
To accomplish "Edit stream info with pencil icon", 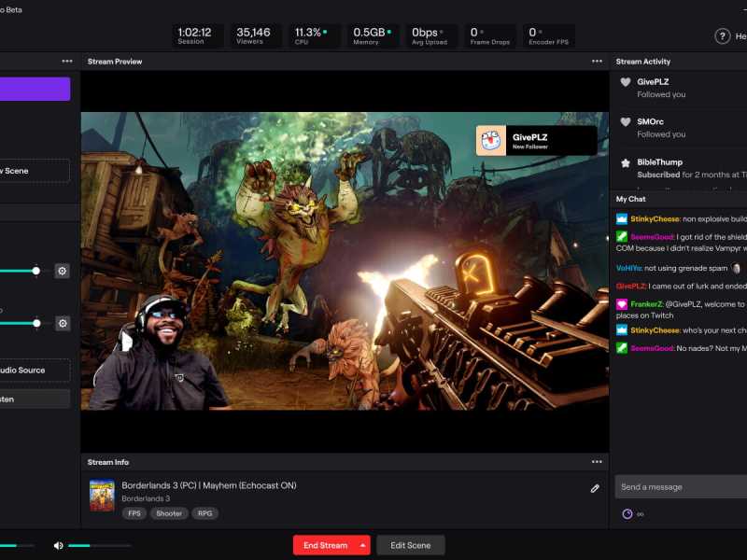I will [x=595, y=488].
